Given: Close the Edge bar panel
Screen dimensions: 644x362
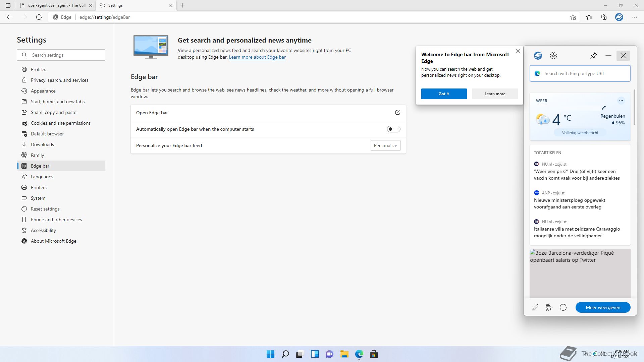Looking at the screenshot, I should 623,56.
